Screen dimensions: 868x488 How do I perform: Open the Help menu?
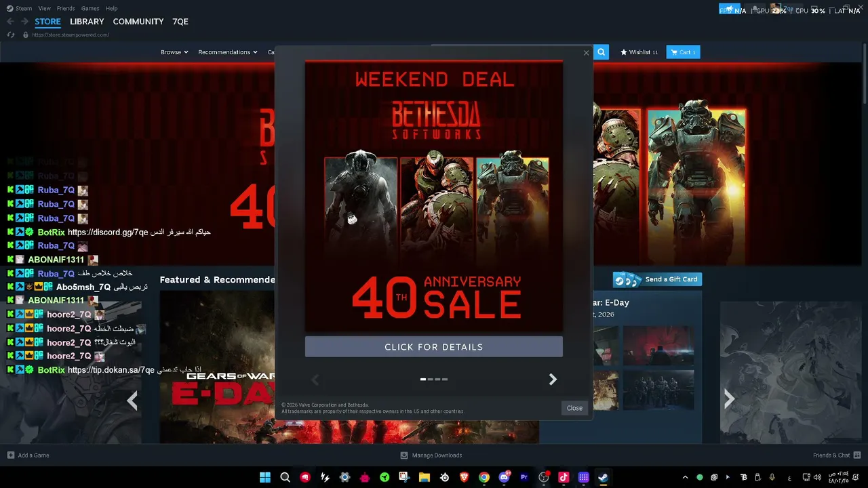(x=112, y=9)
